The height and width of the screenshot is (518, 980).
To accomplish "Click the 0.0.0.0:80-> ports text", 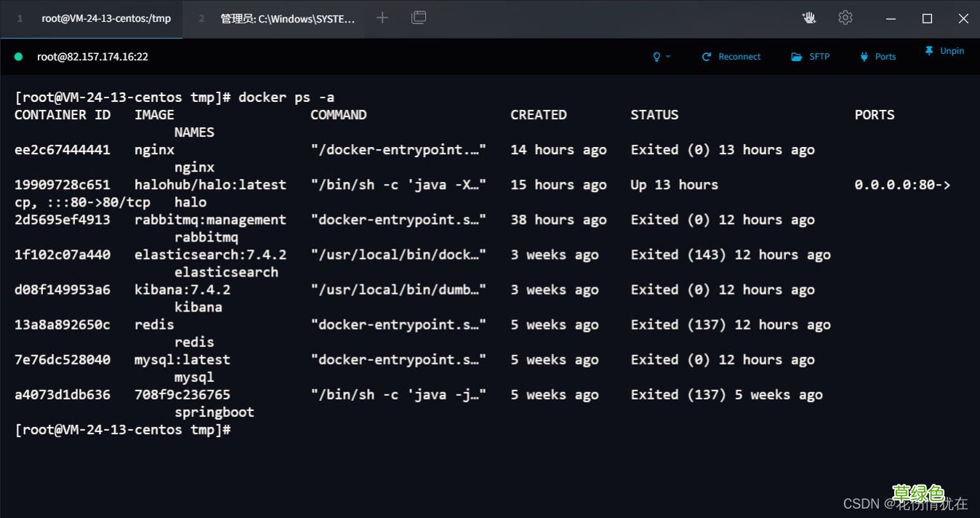I will click(x=902, y=185).
